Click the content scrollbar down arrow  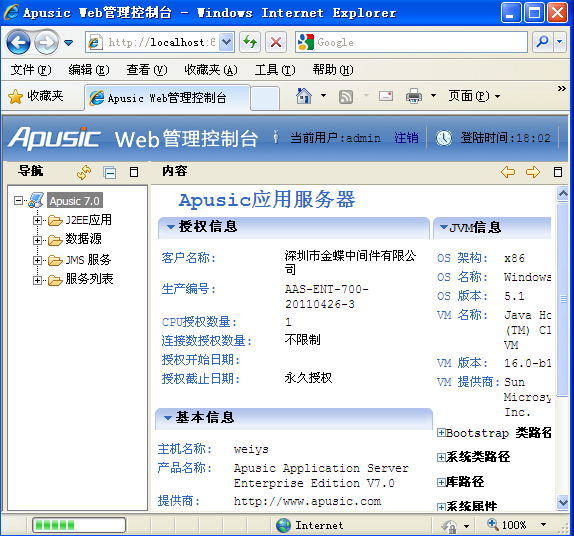tap(563, 502)
